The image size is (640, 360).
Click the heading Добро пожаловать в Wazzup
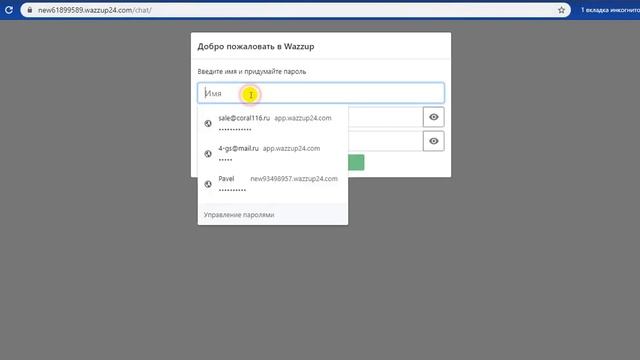[x=256, y=47]
